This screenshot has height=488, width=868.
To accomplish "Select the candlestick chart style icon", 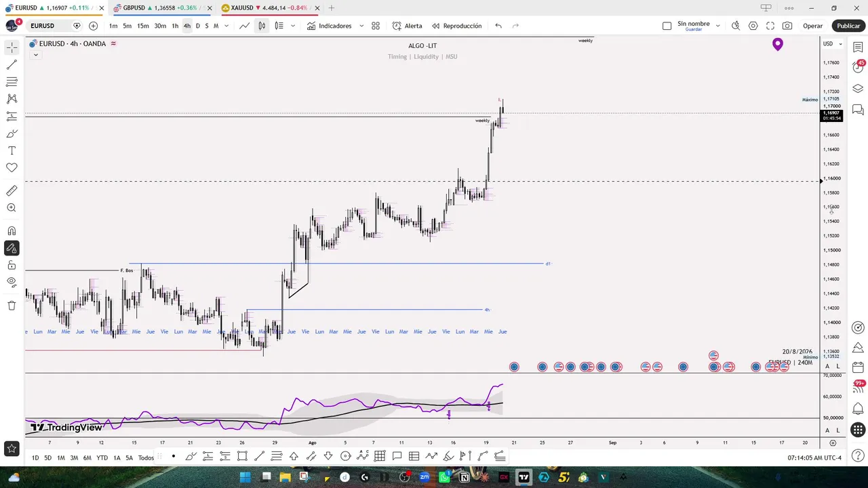I will pyautogui.click(x=262, y=26).
